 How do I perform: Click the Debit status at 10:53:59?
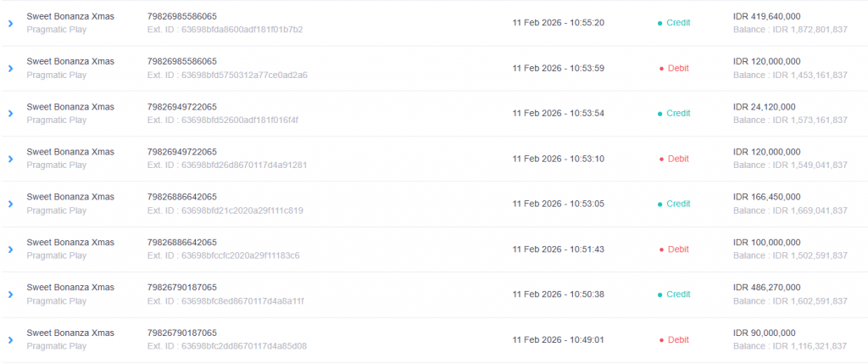(x=677, y=68)
